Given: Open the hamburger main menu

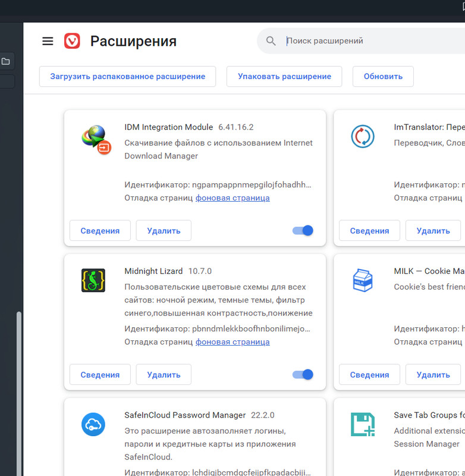Looking at the screenshot, I should (48, 41).
